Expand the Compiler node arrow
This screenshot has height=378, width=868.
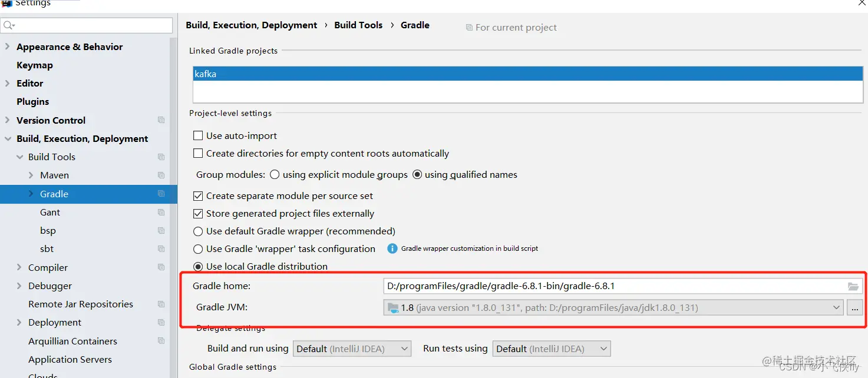coord(19,267)
